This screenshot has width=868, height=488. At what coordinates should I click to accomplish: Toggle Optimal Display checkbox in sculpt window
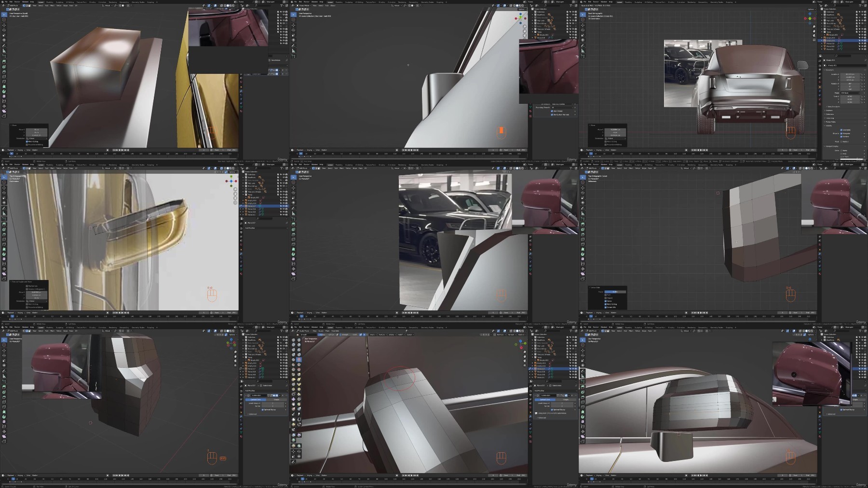click(x=552, y=410)
